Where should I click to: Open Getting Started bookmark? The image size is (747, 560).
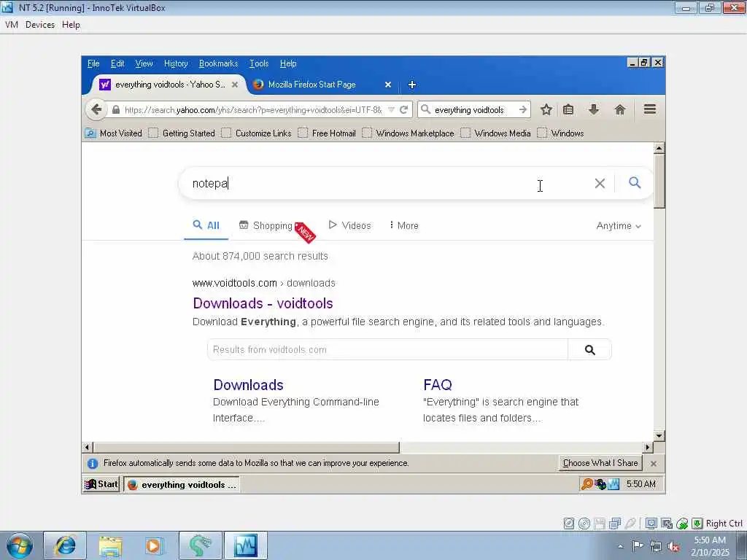182,133
